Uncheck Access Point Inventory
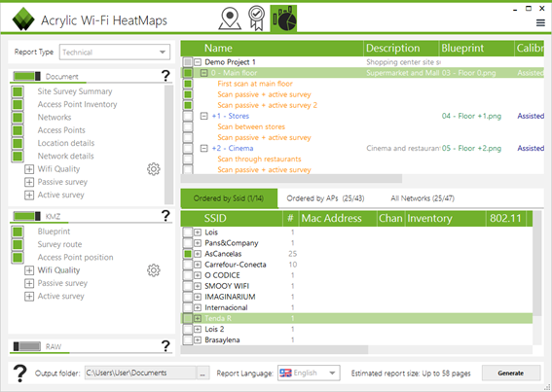The image size is (552, 392). [18, 104]
